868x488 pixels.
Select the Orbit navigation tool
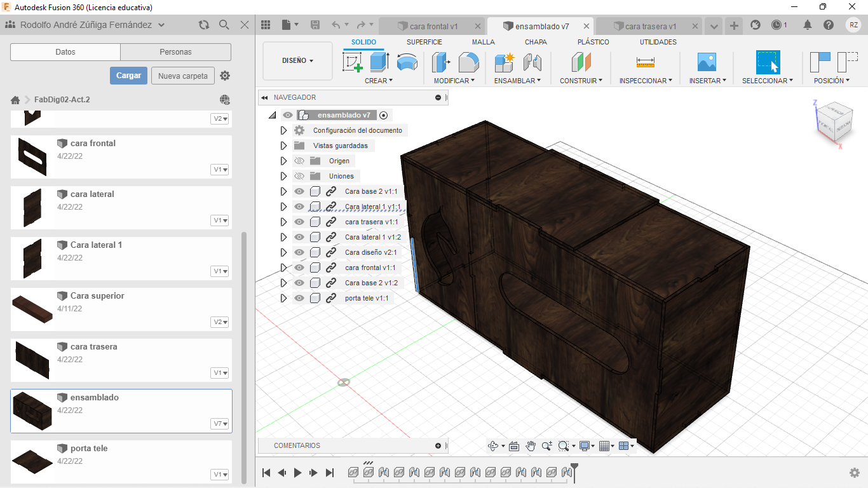493,446
